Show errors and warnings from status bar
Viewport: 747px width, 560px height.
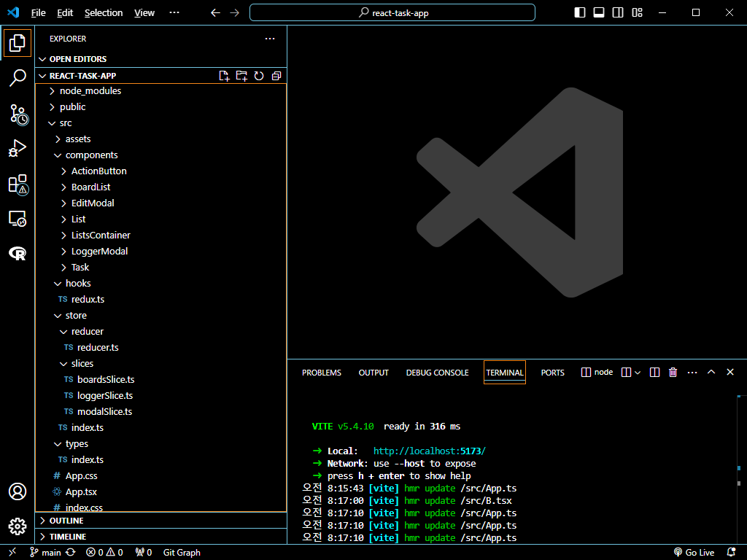point(104,553)
